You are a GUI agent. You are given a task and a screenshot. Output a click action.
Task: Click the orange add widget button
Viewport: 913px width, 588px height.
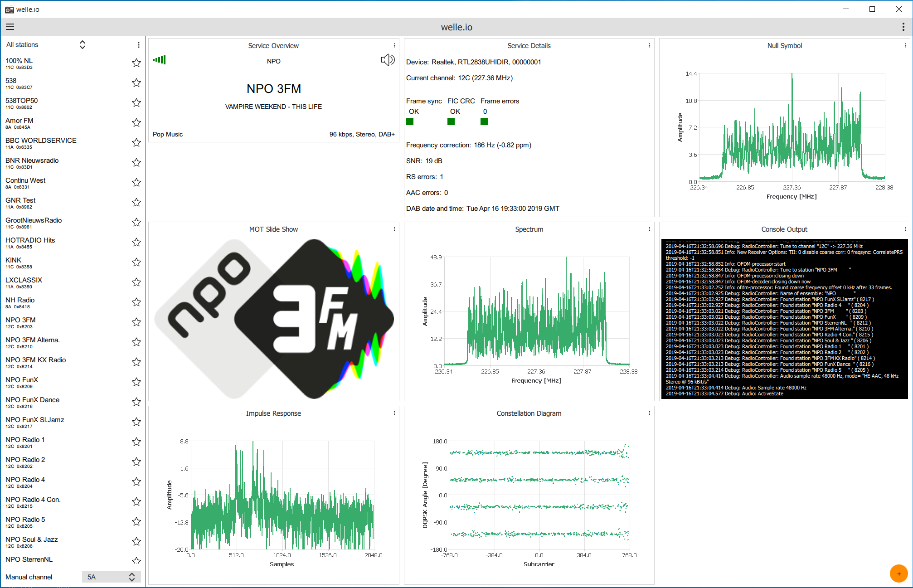point(898,573)
